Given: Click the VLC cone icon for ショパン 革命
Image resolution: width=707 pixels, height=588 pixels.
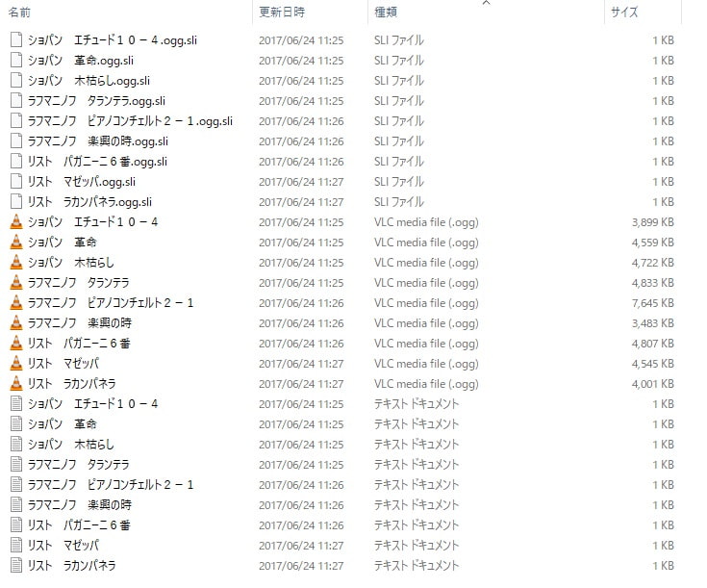Looking at the screenshot, I should pos(16,243).
